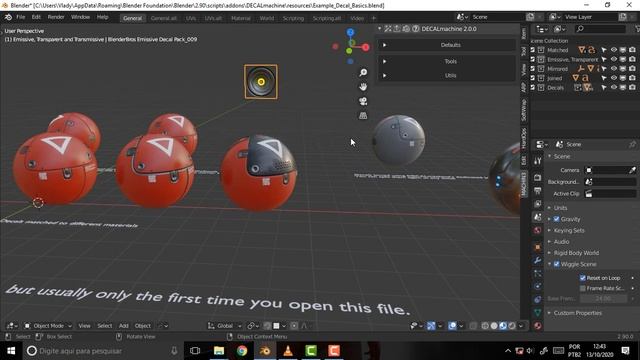This screenshot has width=640, height=360.
Task: Open the View menu in viewport header
Action: pos(84,326)
